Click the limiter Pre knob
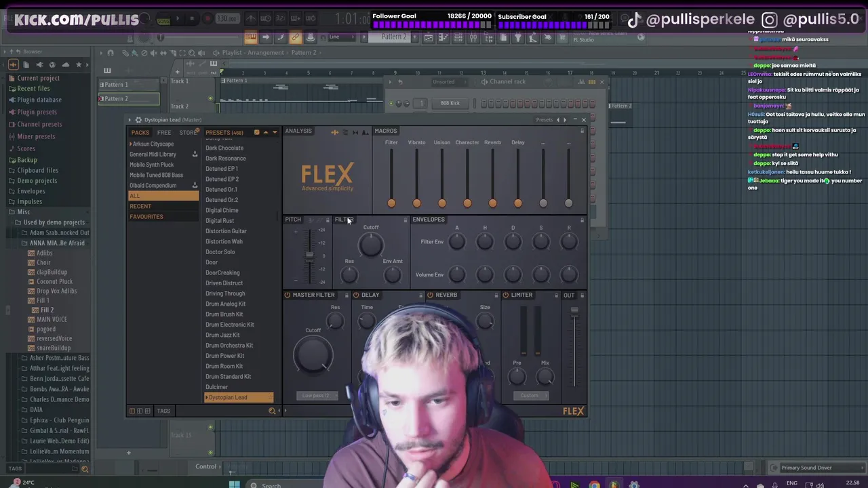The image size is (868, 488). coord(517,378)
